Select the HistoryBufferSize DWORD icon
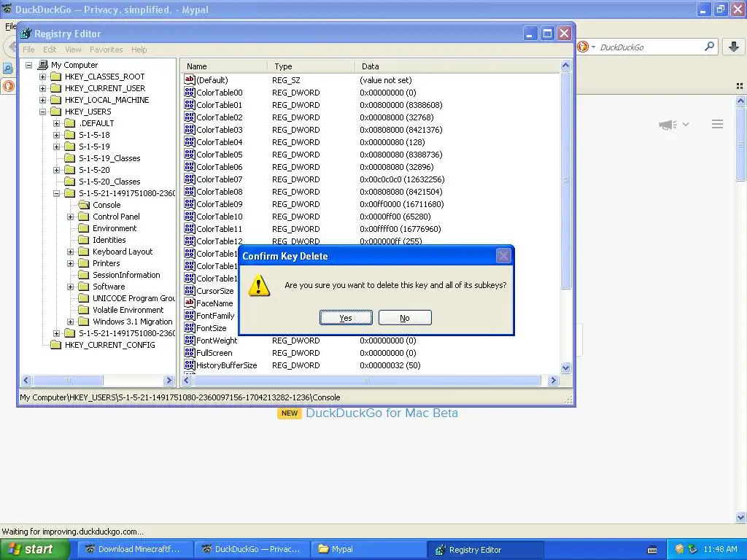747x560 pixels. (x=190, y=365)
